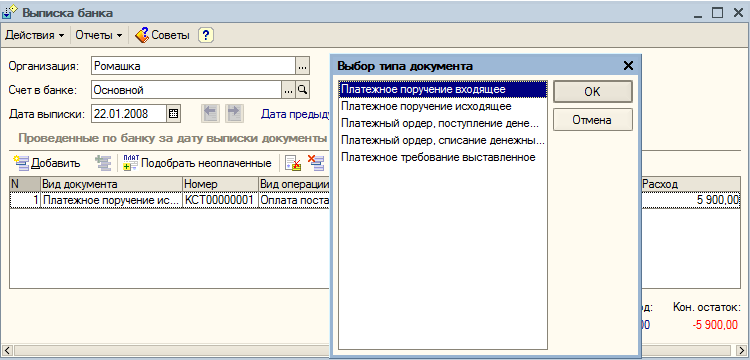The image size is (750, 360).
Task: Open the calendar picker for Дата выписки
Action: [173, 114]
